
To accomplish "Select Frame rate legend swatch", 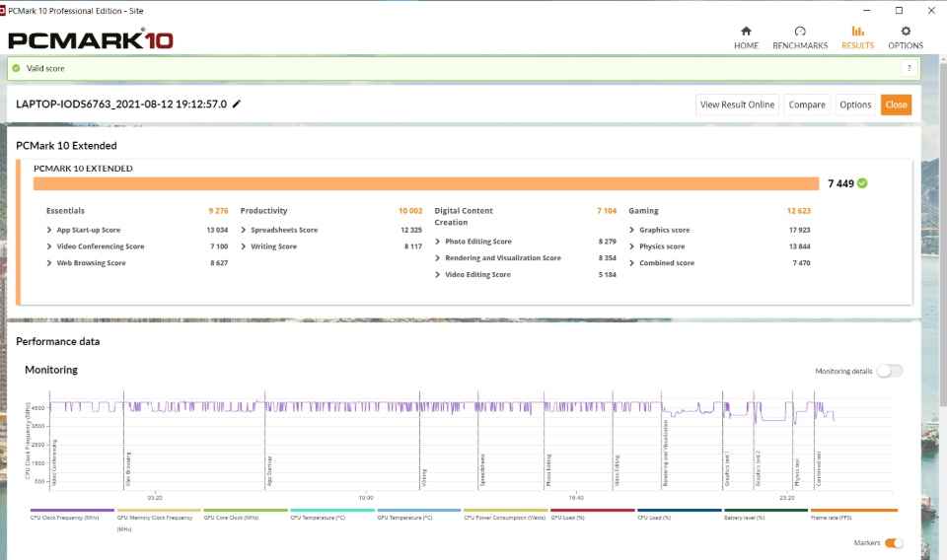I will (x=853, y=510).
